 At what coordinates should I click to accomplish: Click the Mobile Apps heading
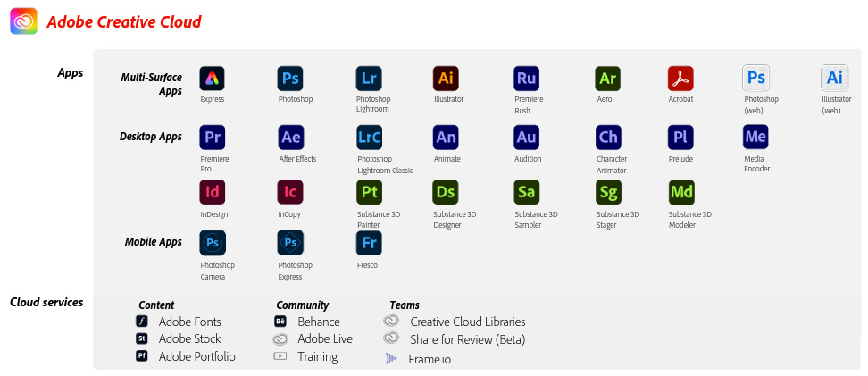pos(154,242)
